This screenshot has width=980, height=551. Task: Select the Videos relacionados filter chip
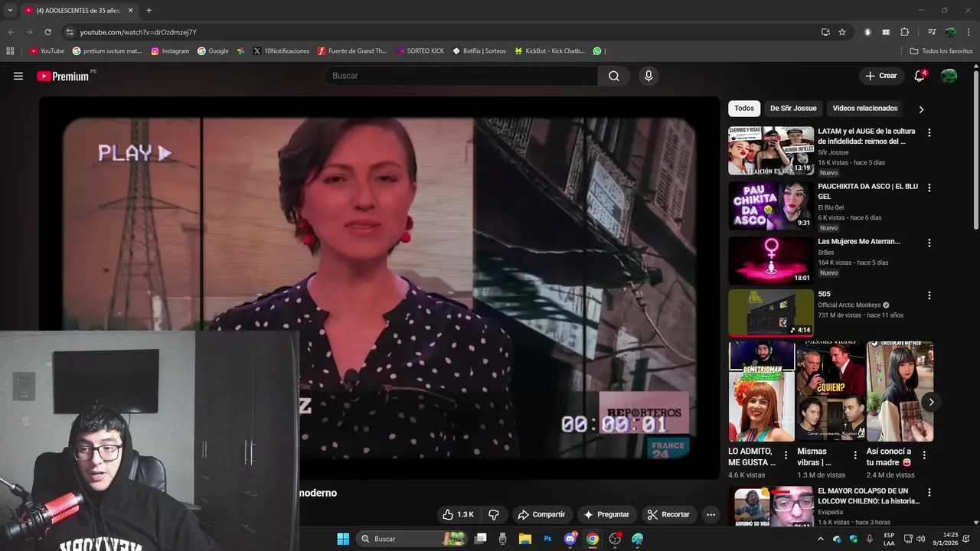(x=865, y=109)
